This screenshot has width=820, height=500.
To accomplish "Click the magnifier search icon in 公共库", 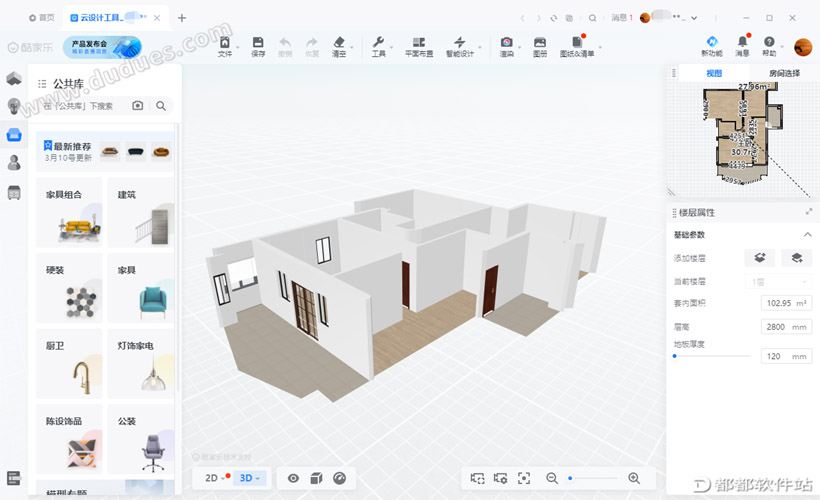I will point(161,106).
